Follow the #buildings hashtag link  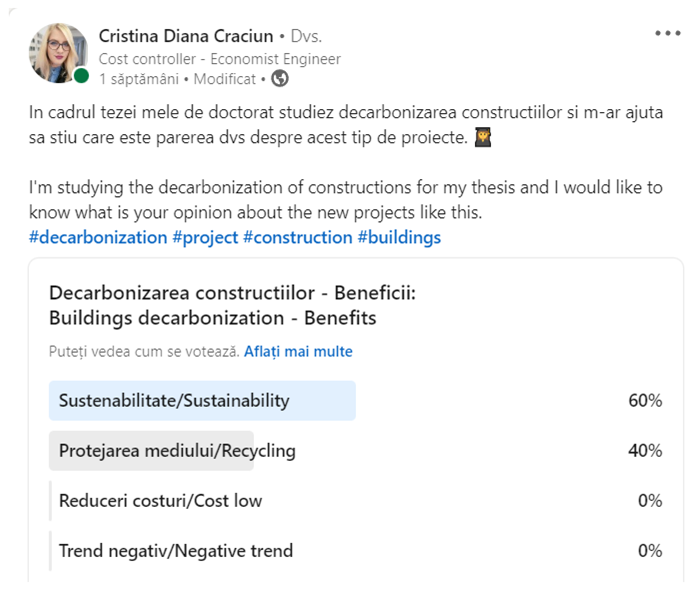coord(399,237)
